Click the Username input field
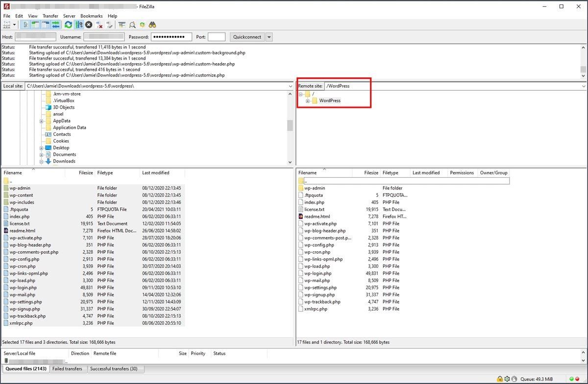588x384 pixels. pyautogui.click(x=104, y=37)
